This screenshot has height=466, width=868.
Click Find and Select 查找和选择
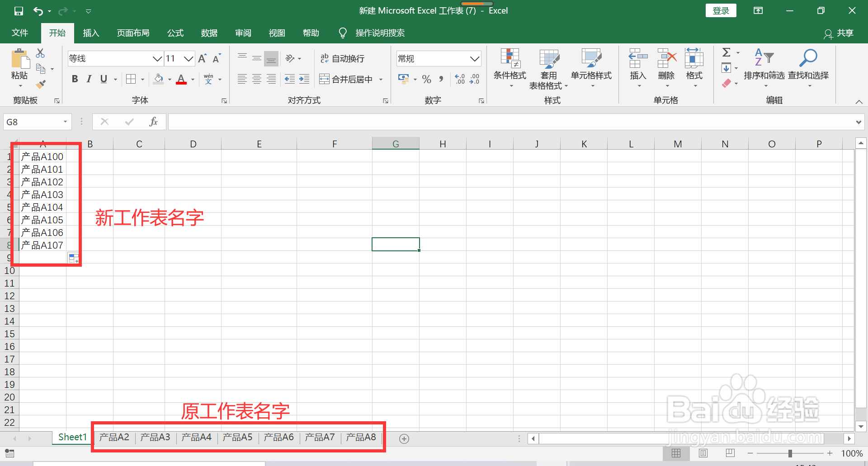point(808,68)
